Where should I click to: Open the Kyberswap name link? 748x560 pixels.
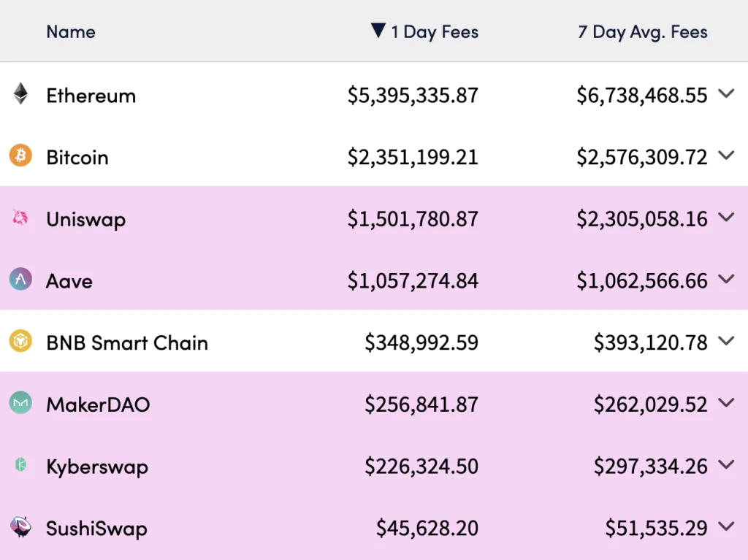coord(97,467)
